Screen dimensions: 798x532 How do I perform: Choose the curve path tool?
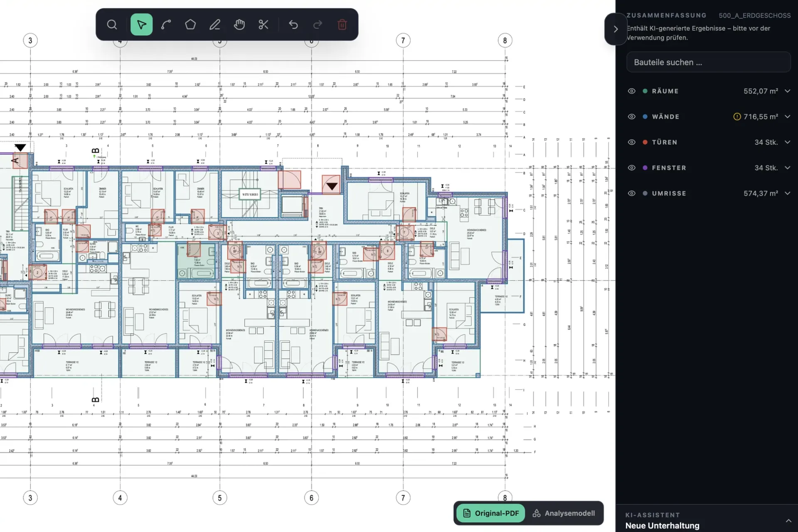(x=166, y=25)
